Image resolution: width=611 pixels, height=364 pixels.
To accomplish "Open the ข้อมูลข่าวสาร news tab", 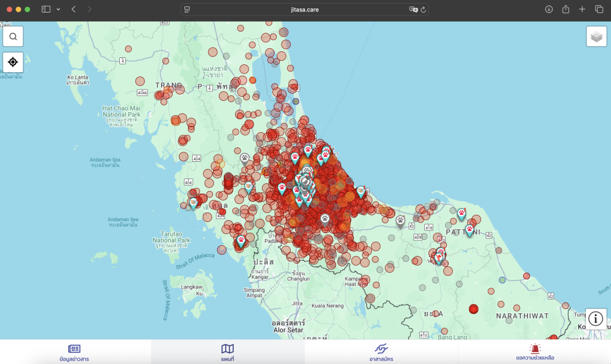I will click(x=74, y=351).
